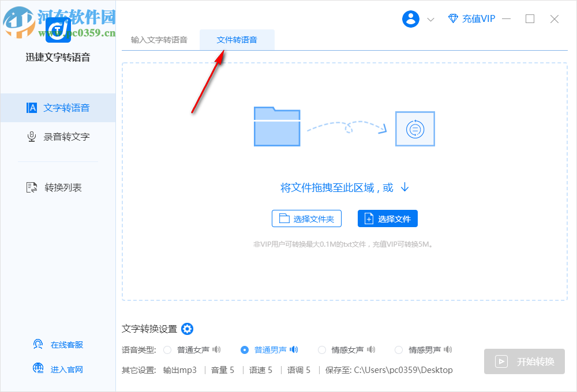Click the 选择文件 button

click(x=387, y=218)
